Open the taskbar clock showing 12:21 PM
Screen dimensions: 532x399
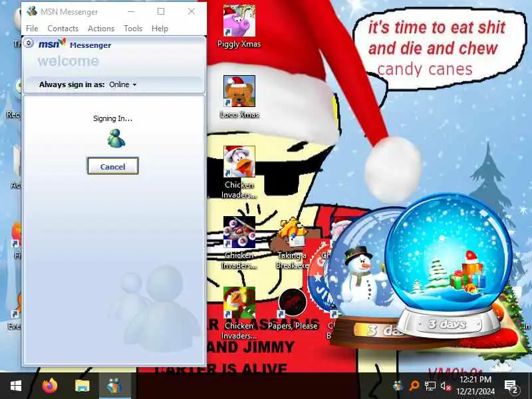coord(475,386)
